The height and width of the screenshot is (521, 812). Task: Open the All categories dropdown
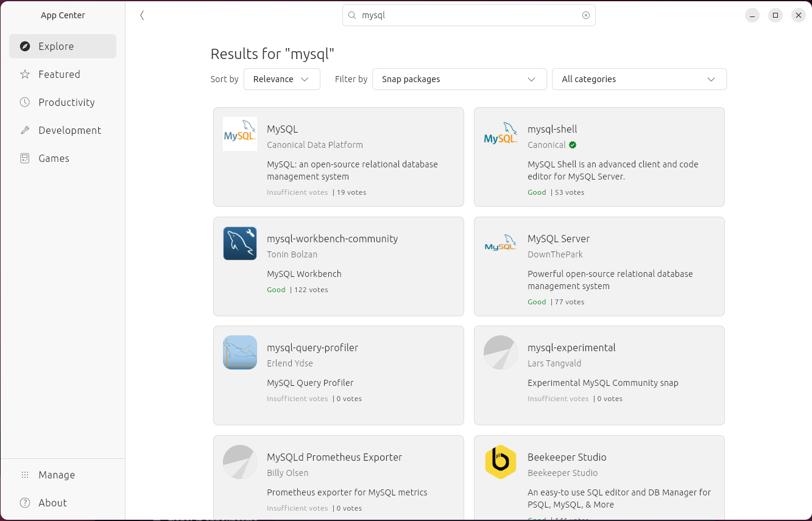(640, 79)
